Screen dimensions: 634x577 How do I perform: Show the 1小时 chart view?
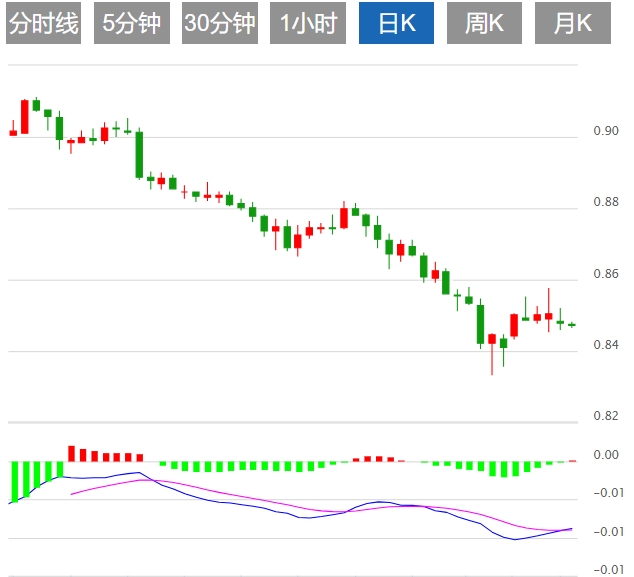pos(309,24)
